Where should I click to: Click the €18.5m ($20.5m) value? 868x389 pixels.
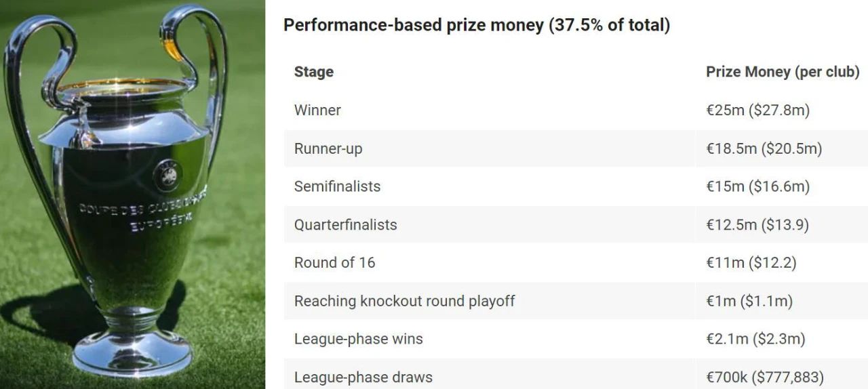click(764, 148)
